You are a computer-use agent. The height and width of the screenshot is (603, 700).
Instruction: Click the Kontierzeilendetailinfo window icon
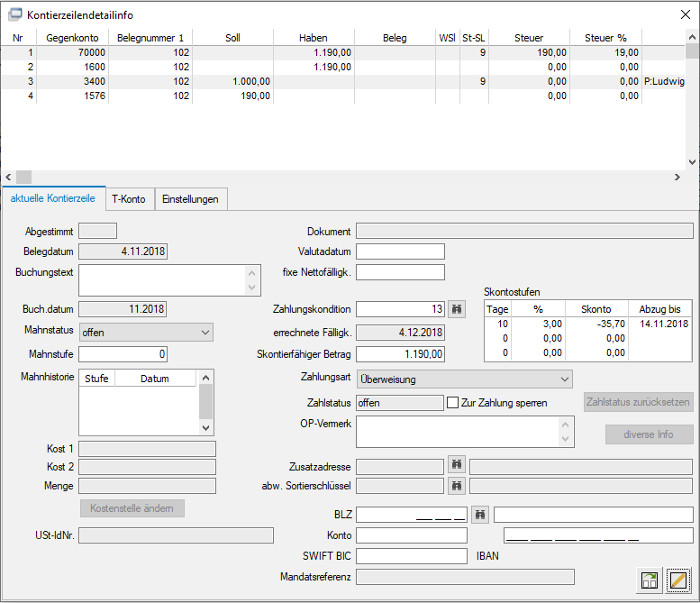(14, 15)
